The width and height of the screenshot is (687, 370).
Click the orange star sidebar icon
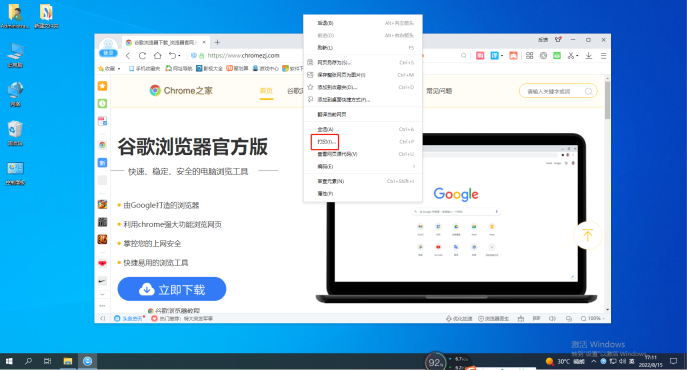102,86
